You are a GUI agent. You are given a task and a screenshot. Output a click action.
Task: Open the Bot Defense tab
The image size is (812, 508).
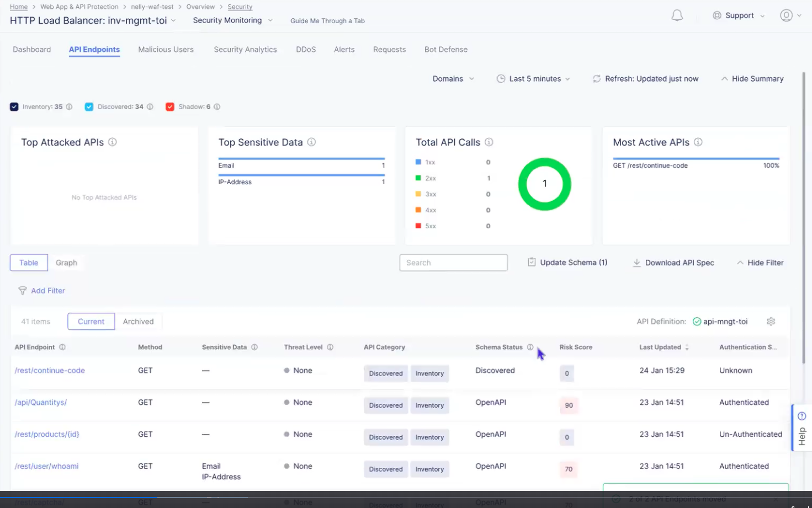(x=445, y=49)
